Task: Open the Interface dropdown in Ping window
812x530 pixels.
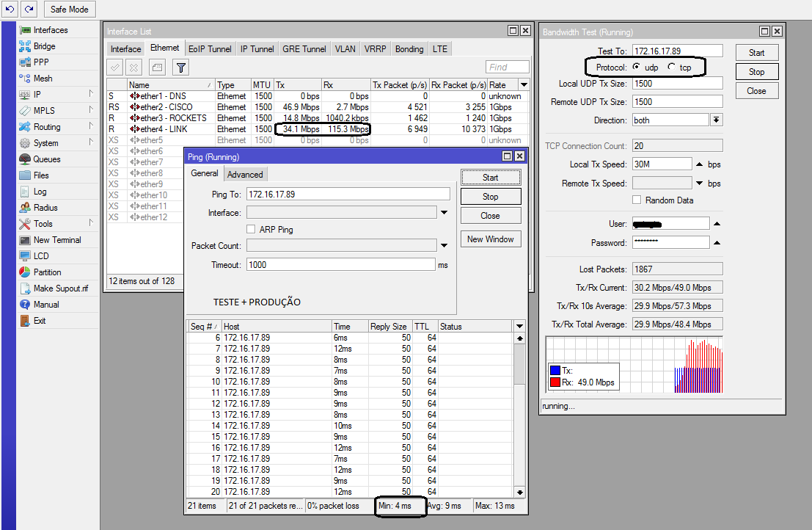Action: (444, 213)
